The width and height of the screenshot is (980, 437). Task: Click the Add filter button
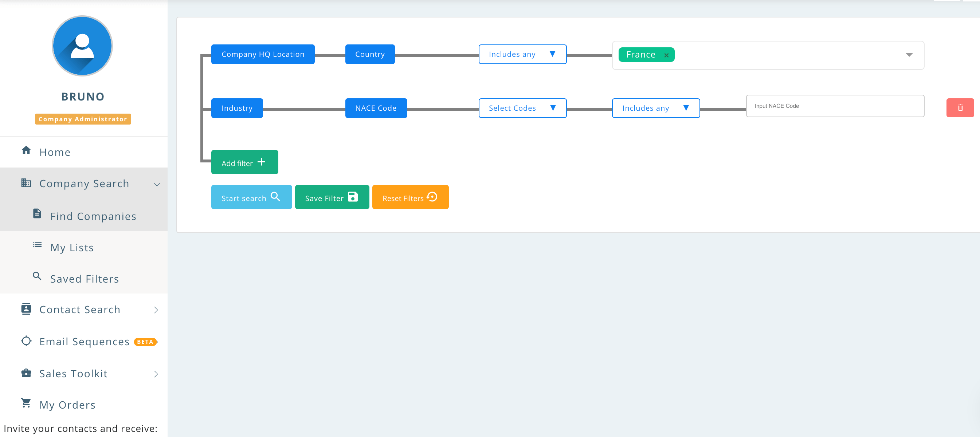(x=244, y=162)
